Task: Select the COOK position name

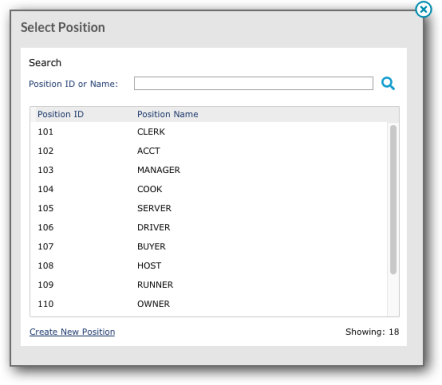Action: (x=150, y=189)
